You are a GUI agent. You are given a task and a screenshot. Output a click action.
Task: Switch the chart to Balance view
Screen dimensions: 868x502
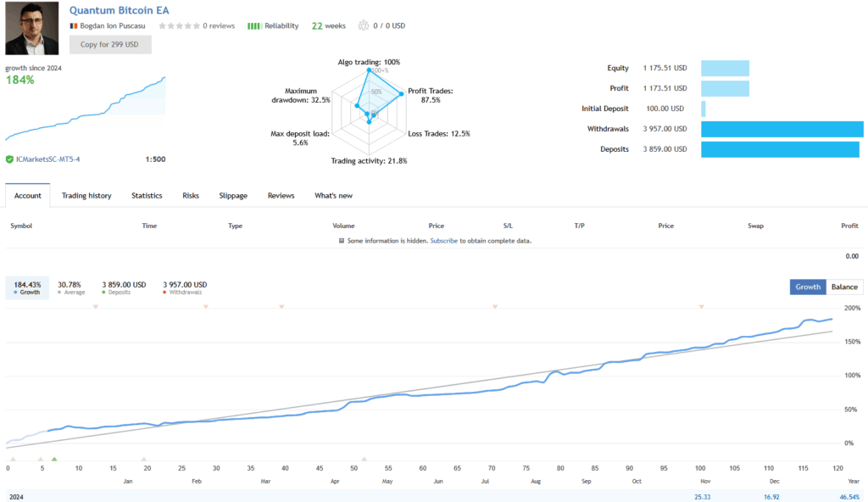(x=844, y=287)
